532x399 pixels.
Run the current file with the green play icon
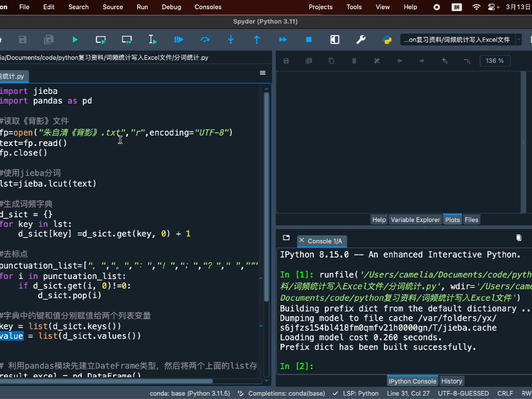75,40
